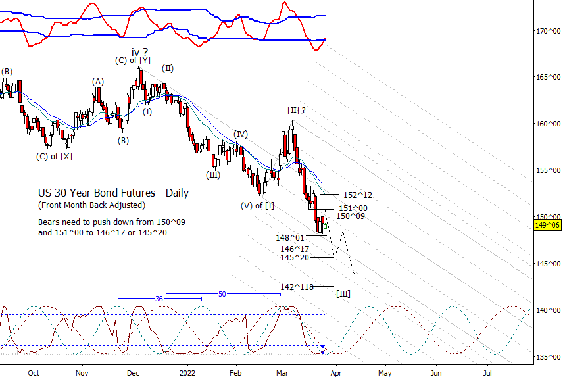The width and height of the screenshot is (565, 392).
Task: Click the '(IV)' wave label
Action: [241, 134]
